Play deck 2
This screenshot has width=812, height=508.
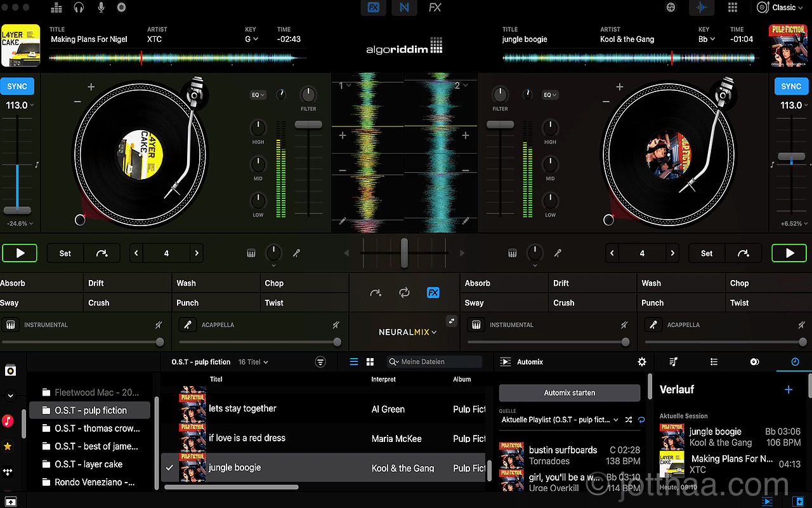click(x=789, y=253)
